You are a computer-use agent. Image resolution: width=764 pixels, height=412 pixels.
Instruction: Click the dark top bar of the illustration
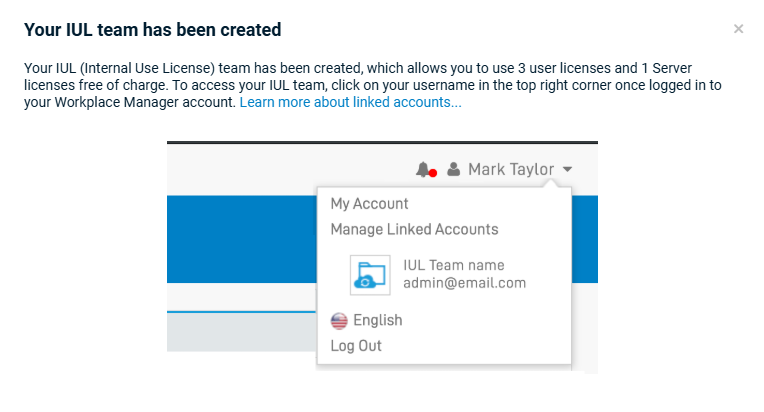pyautogui.click(x=382, y=144)
